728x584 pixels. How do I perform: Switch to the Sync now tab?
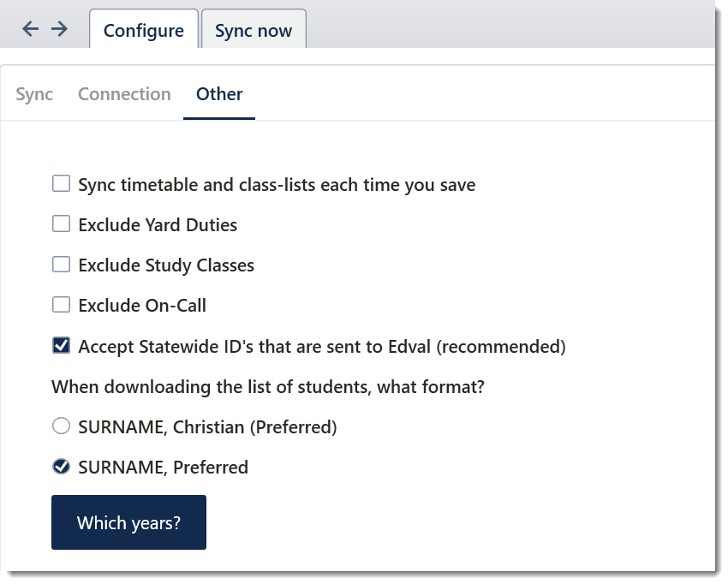click(254, 31)
